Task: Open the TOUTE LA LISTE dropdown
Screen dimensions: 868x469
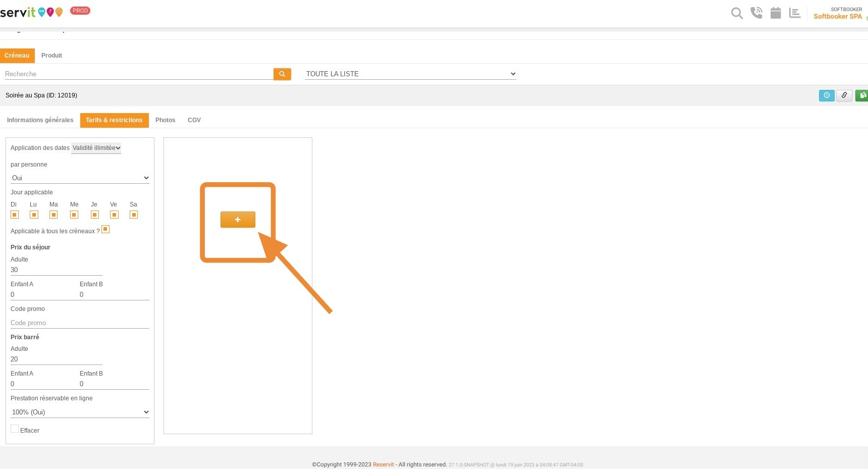Action: (410, 74)
